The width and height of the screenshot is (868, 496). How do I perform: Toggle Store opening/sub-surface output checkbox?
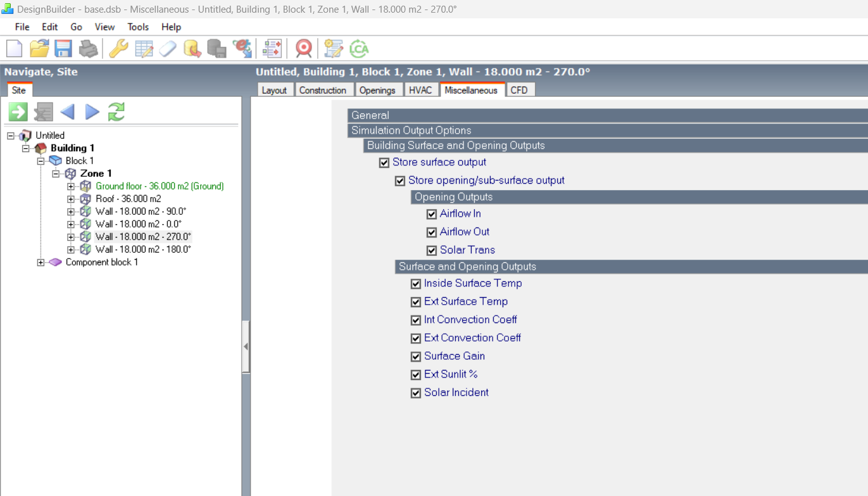pyautogui.click(x=400, y=181)
